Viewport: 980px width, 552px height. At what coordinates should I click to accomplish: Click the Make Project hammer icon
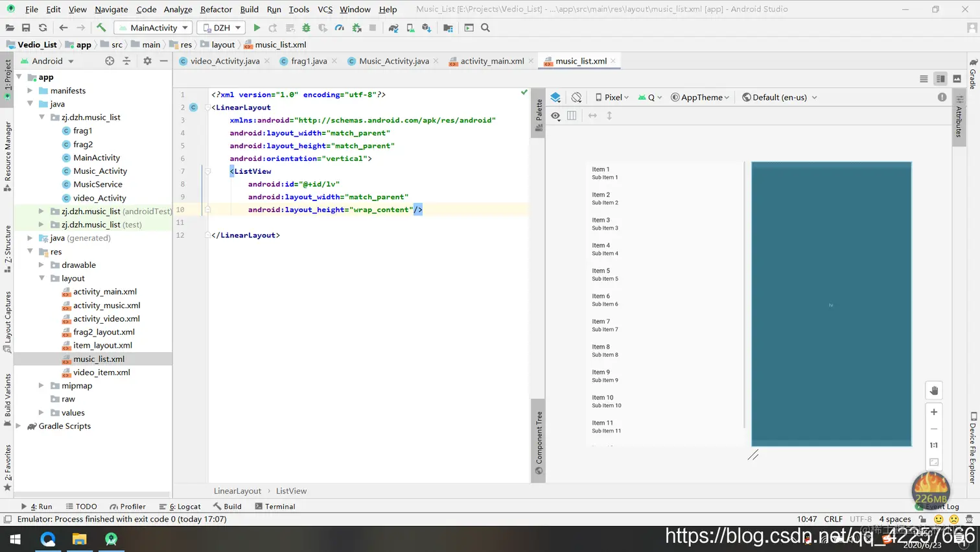[x=101, y=28]
